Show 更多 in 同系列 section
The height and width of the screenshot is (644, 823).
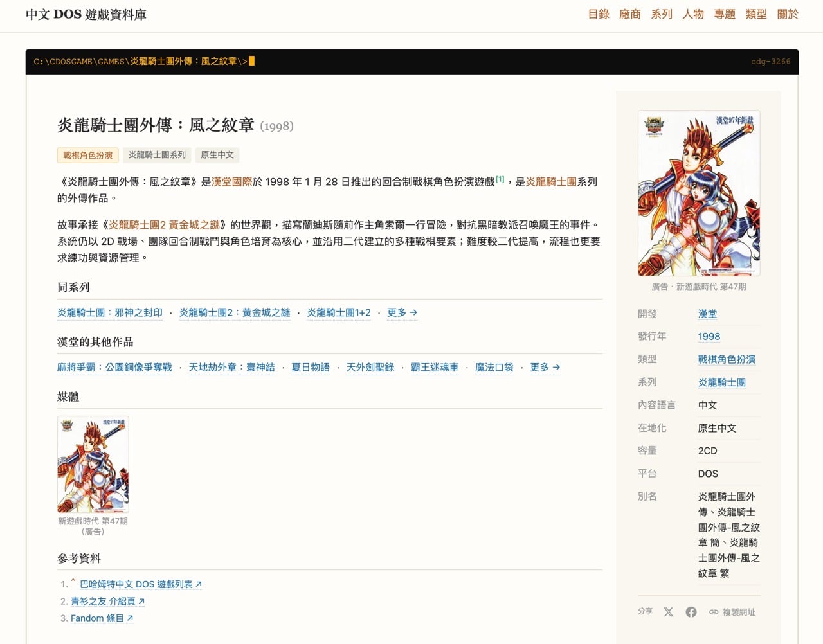click(402, 312)
